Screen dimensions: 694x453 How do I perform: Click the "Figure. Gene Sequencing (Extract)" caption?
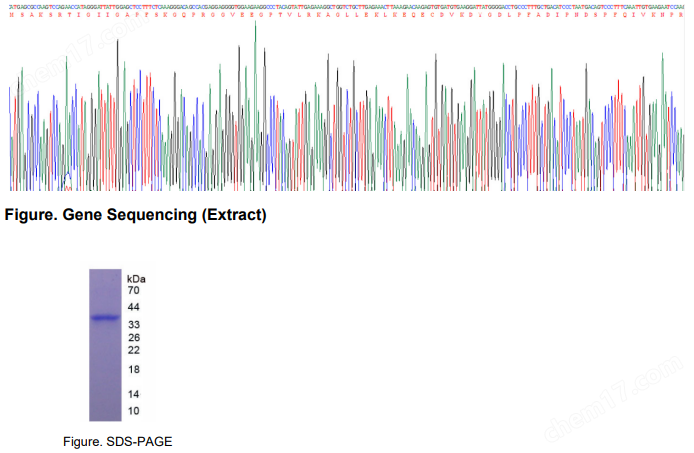(x=136, y=215)
